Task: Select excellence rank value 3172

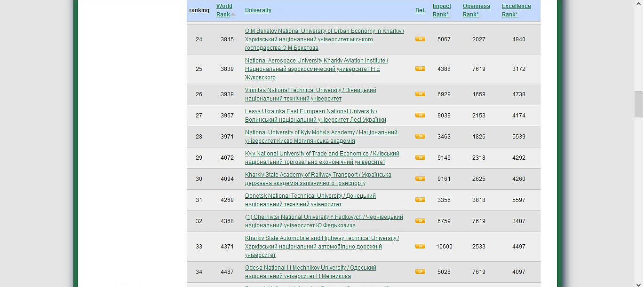Action: [x=519, y=69]
